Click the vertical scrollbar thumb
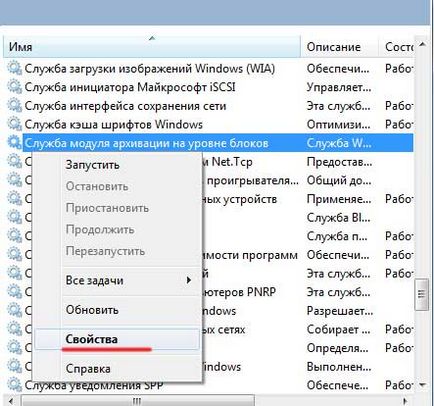This screenshot has height=406, width=434. coord(422,294)
